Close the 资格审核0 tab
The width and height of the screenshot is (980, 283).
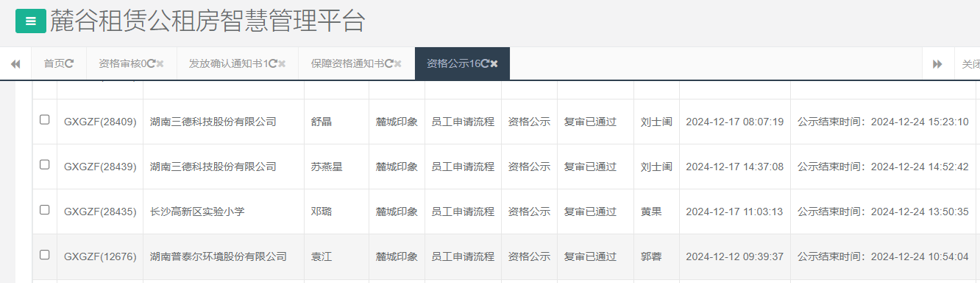click(x=160, y=64)
